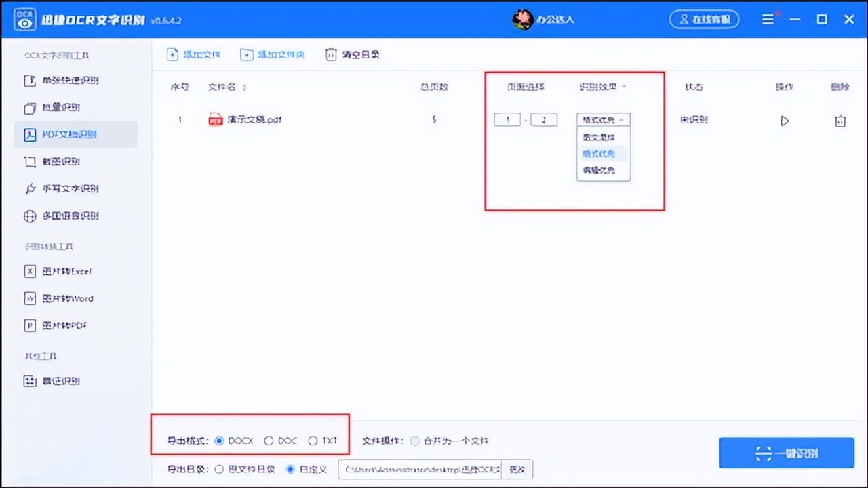Viewport: 868px width, 488px height.
Task: Click 添加文件夹 add folder button
Action: click(x=273, y=54)
